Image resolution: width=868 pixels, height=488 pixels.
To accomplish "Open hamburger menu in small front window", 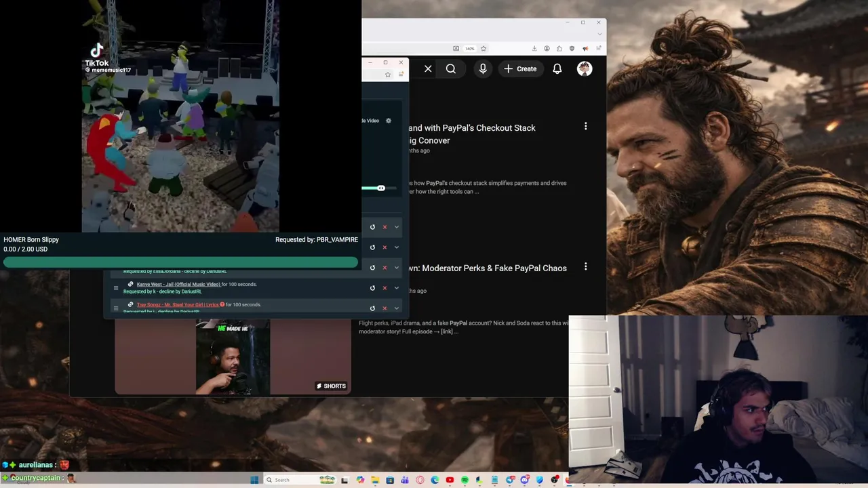I will point(401,75).
